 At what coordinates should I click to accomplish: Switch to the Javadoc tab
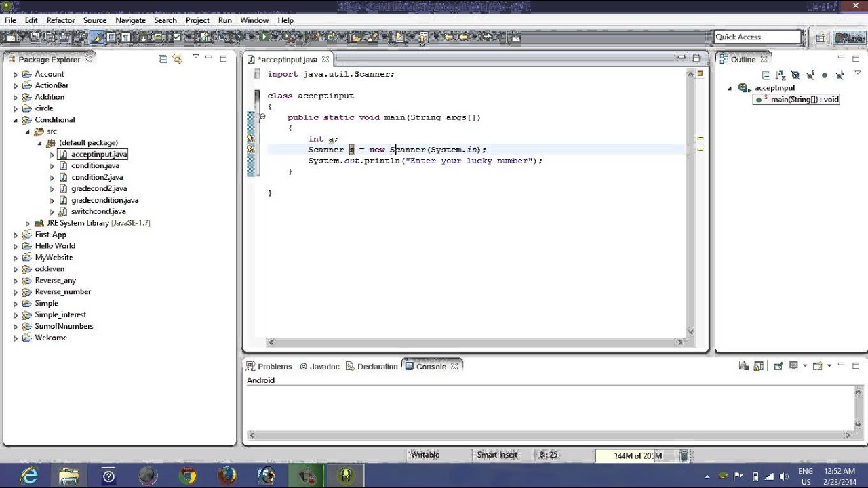(319, 366)
